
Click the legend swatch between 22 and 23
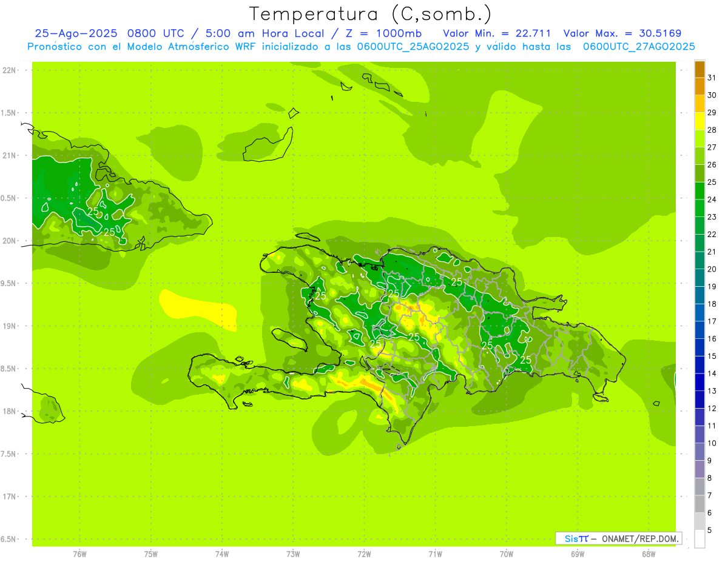point(699,226)
